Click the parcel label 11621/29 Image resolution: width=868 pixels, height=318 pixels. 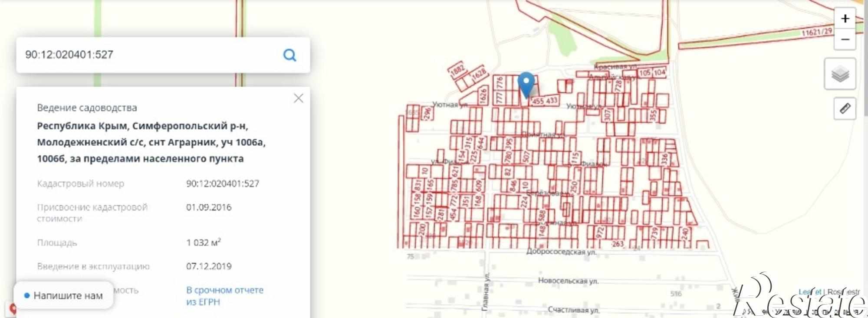tap(817, 32)
